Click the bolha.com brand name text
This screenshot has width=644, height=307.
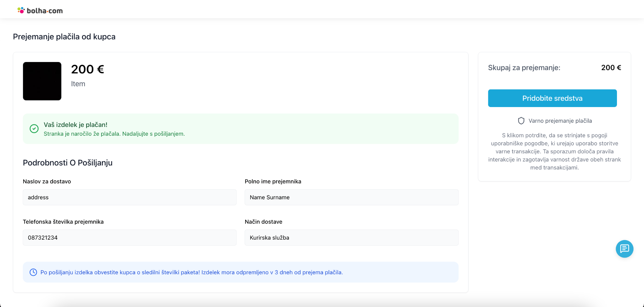pos(45,11)
